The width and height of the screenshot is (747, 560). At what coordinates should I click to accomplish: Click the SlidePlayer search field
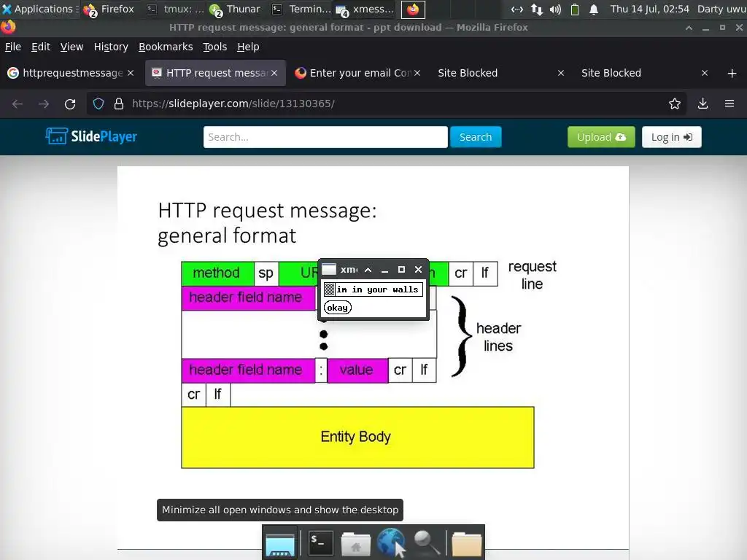point(325,137)
